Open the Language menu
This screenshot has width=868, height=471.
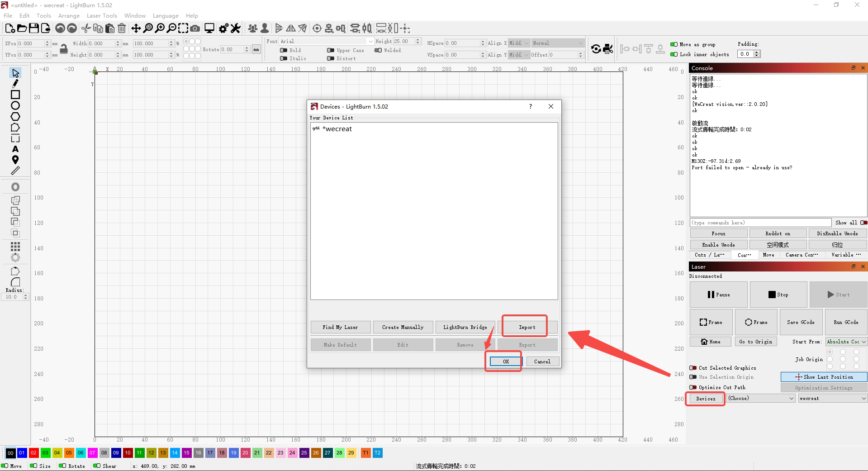click(x=166, y=15)
